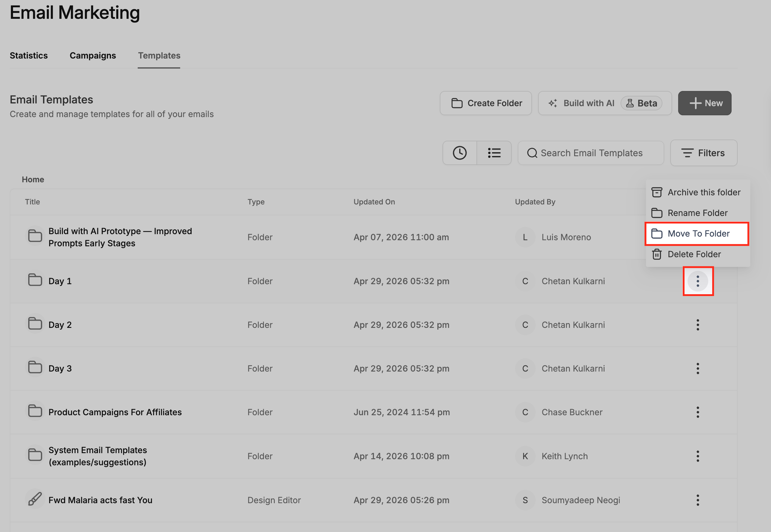Open options for Fwd Malaria acts fast
Viewport: 771px width, 532px height.
[x=698, y=500]
